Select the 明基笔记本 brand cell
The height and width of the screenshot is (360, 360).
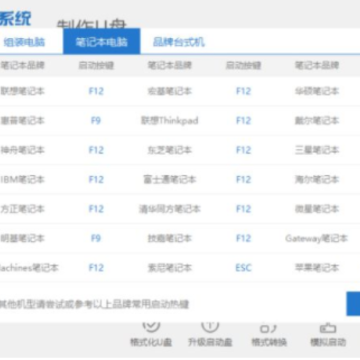(x=22, y=238)
